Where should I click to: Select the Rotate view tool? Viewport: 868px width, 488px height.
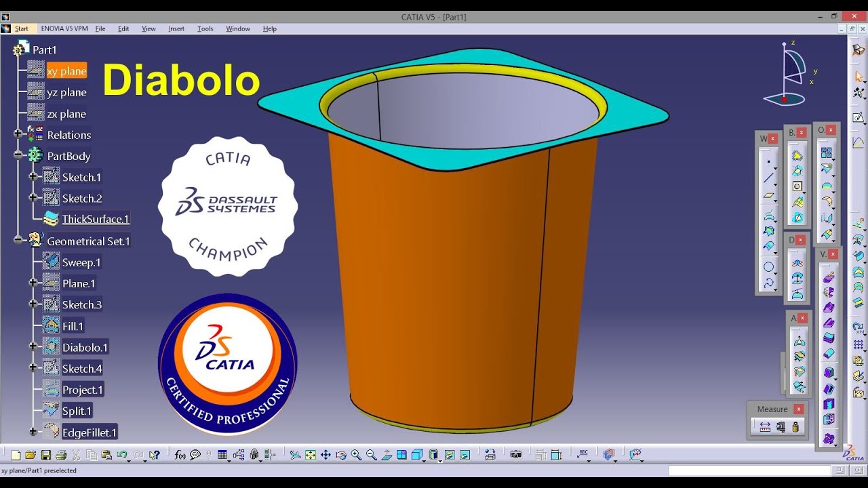coord(341,455)
